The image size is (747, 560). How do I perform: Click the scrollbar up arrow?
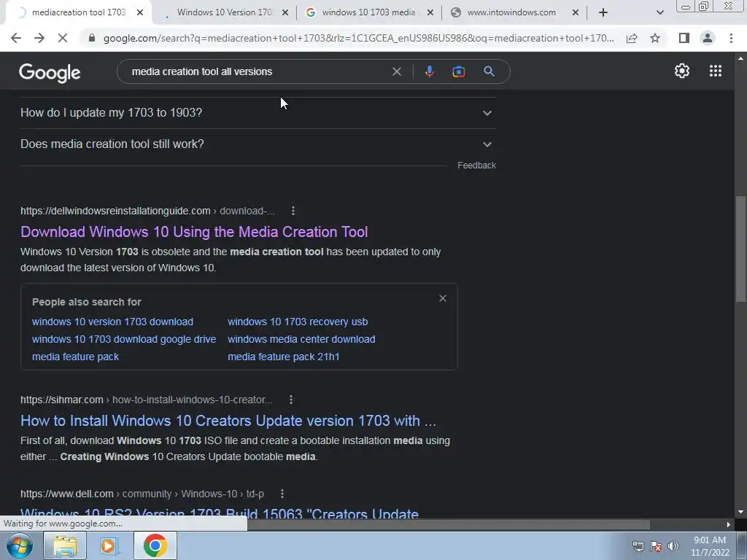pos(740,58)
